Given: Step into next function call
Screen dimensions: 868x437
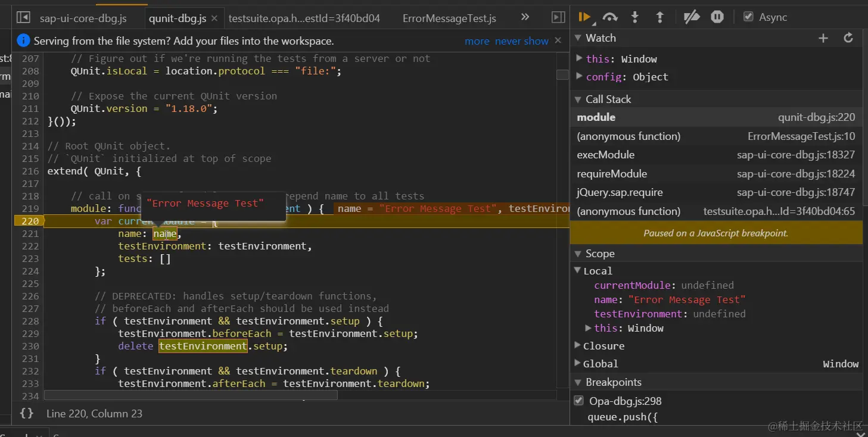Looking at the screenshot, I should 635,17.
